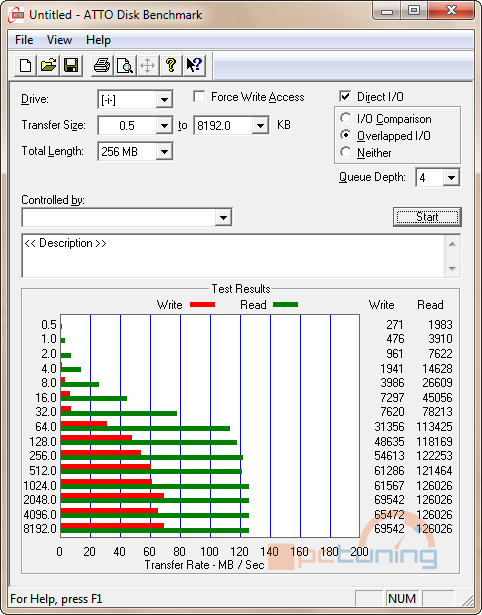Activate the context help arrow icon
The height and width of the screenshot is (615, 482).
coord(194,65)
